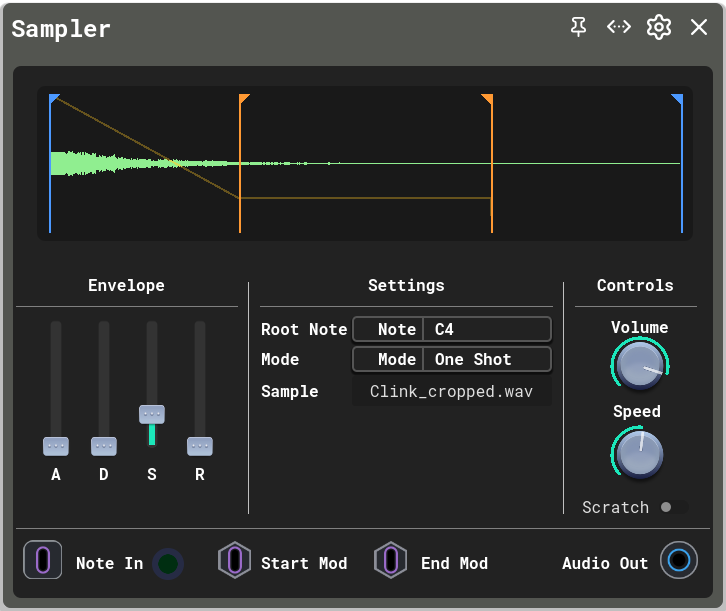Screen dimensions: 726x611
Task: Click the Sustain slider handle
Action: point(152,414)
